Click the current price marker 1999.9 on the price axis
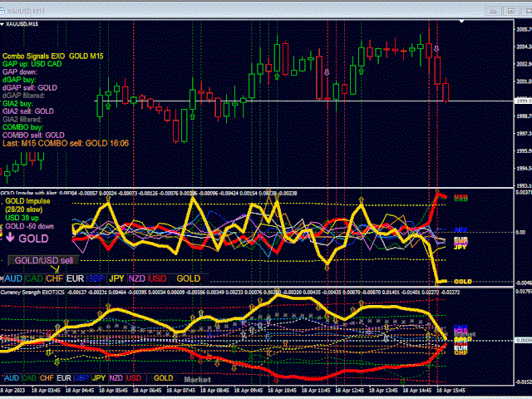The width and height of the screenshot is (532, 399). (x=521, y=101)
